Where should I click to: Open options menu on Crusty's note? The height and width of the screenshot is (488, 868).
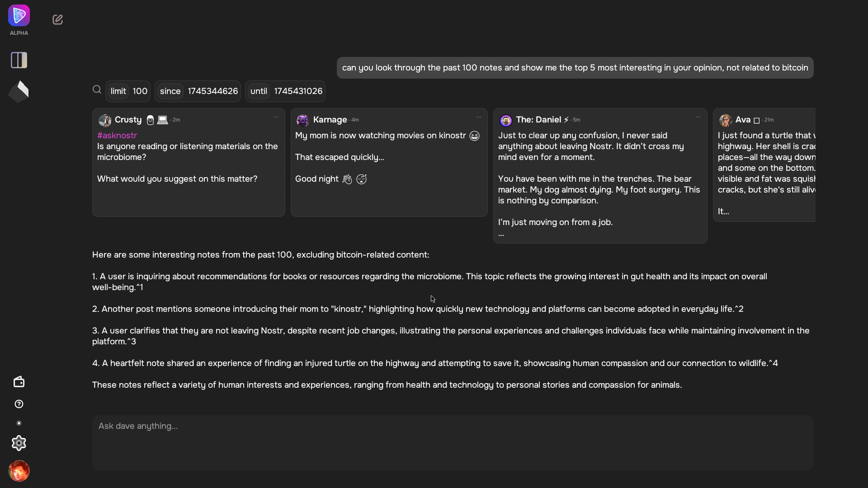tap(276, 117)
